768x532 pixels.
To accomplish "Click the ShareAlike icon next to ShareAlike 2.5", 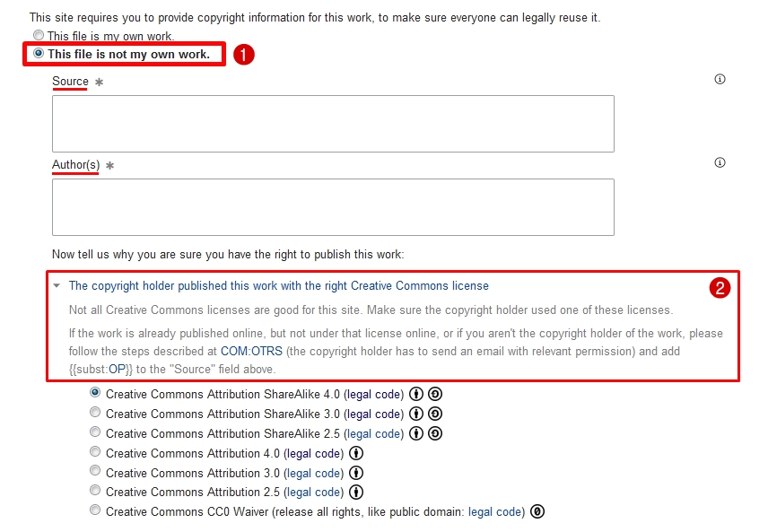I will coord(435,433).
